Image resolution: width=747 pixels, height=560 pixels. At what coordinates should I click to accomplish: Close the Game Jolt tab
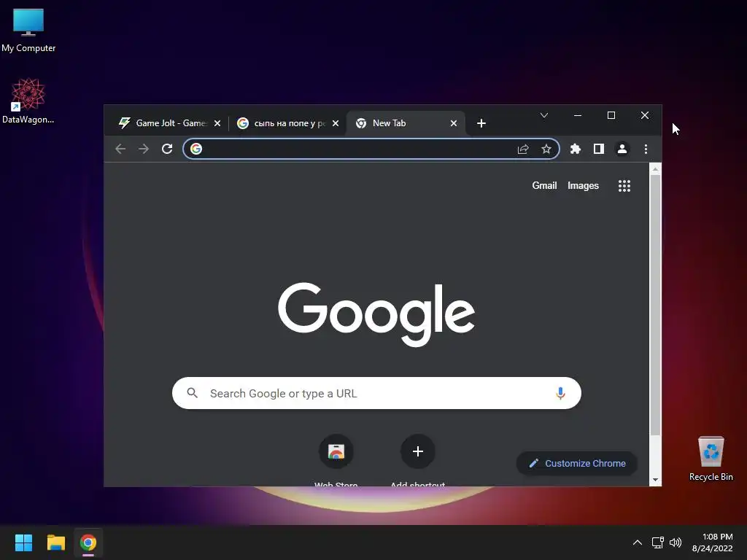[217, 123]
